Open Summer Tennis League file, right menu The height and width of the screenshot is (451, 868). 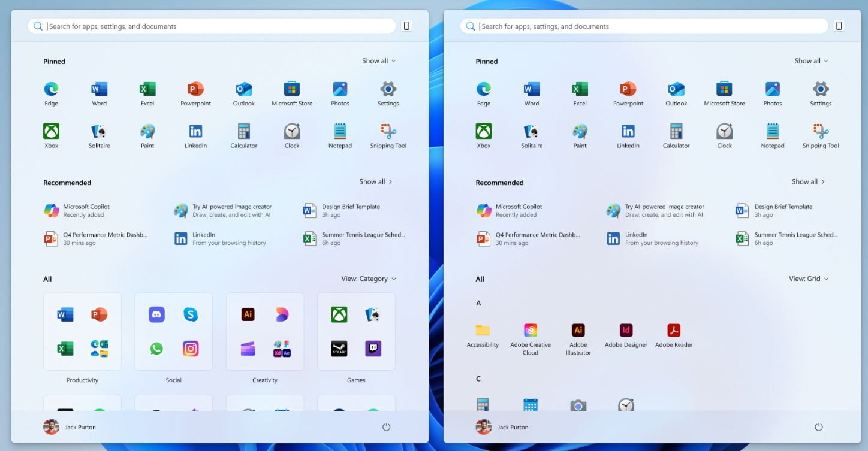(x=787, y=239)
